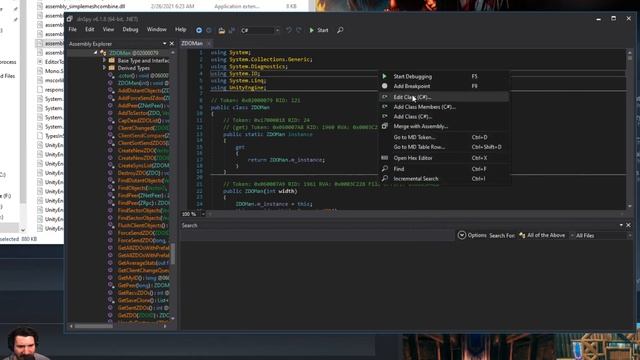Click the method icon beside GetSaveClone()

(x=111, y=300)
